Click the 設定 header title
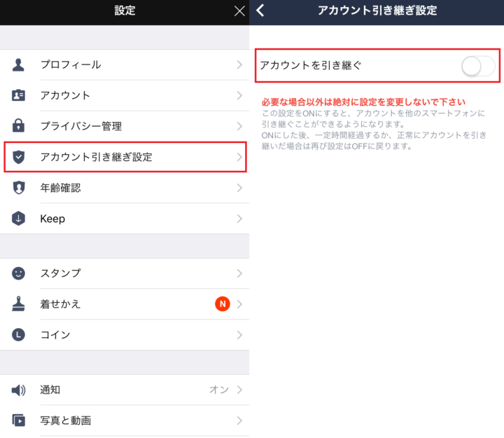The width and height of the screenshot is (504, 438). coord(125,11)
